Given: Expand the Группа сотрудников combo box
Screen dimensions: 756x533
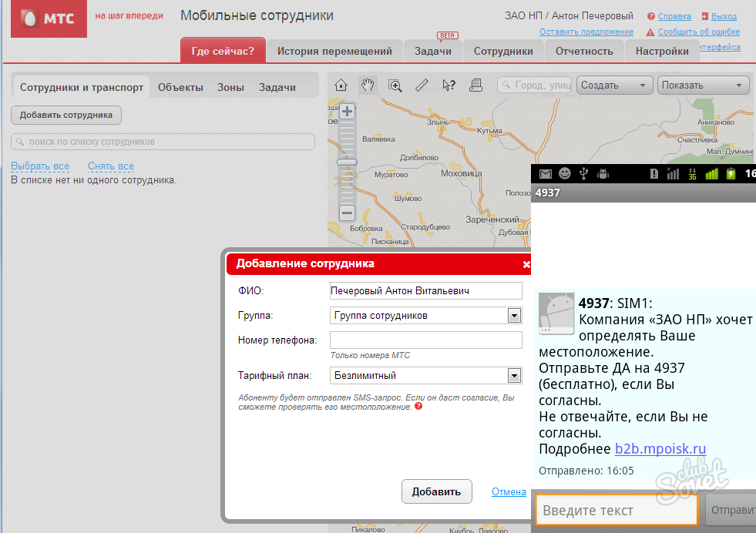Looking at the screenshot, I should point(514,316).
